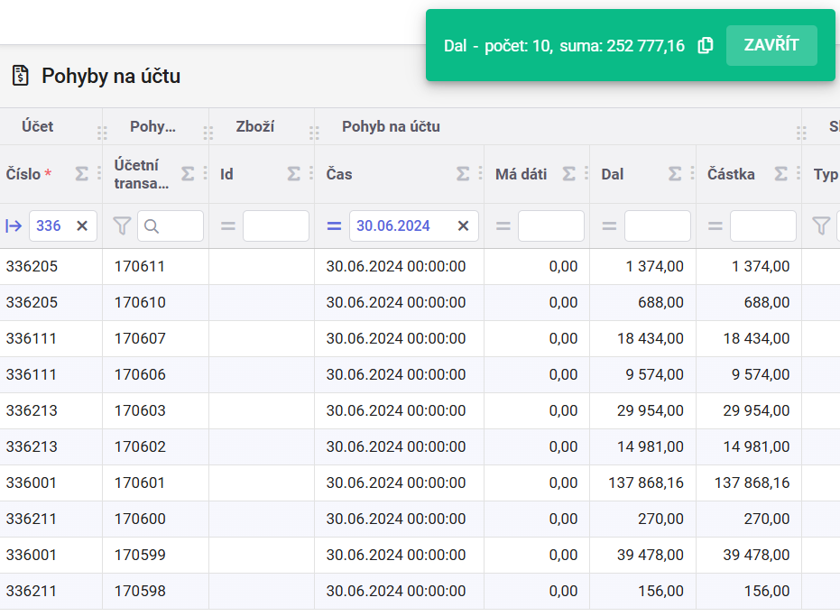
Task: Click the Zboží group header
Action: click(255, 126)
